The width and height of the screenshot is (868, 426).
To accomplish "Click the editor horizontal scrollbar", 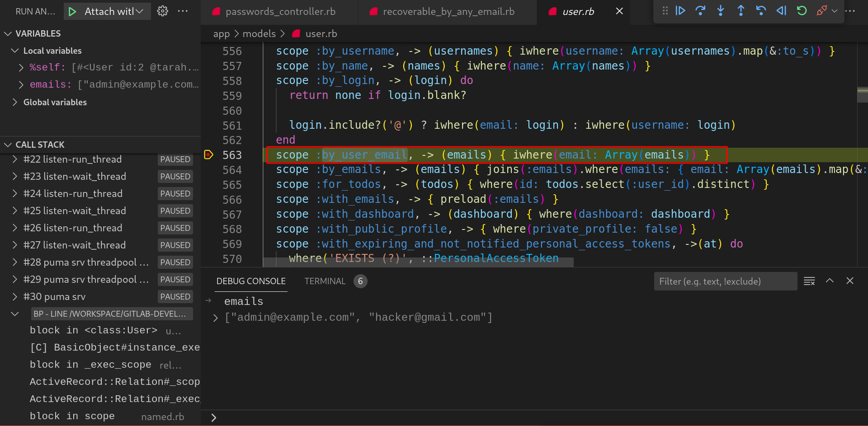I will (419, 262).
